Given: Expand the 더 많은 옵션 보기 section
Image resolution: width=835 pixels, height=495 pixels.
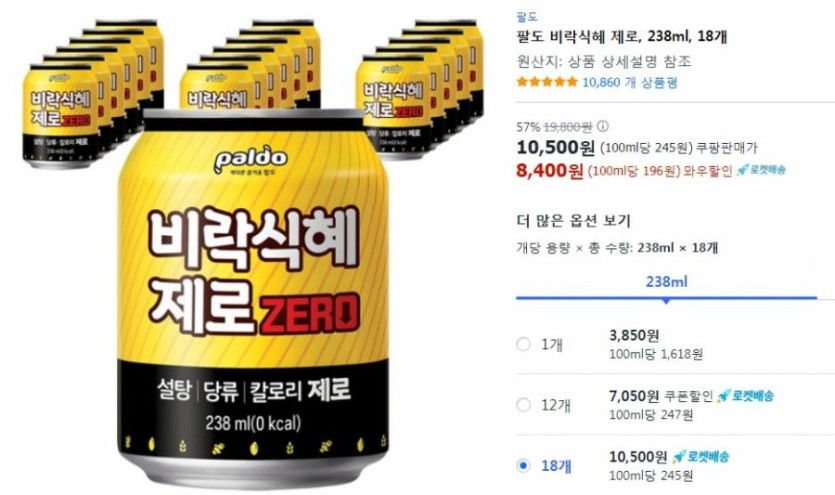Looking at the screenshot, I should 574,220.
